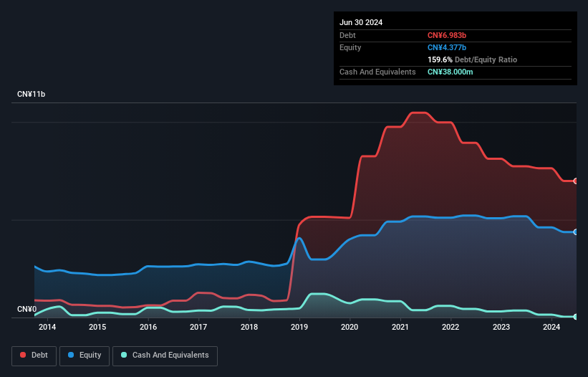
Task: Click the 2016 x-axis label
Action: 148,327
